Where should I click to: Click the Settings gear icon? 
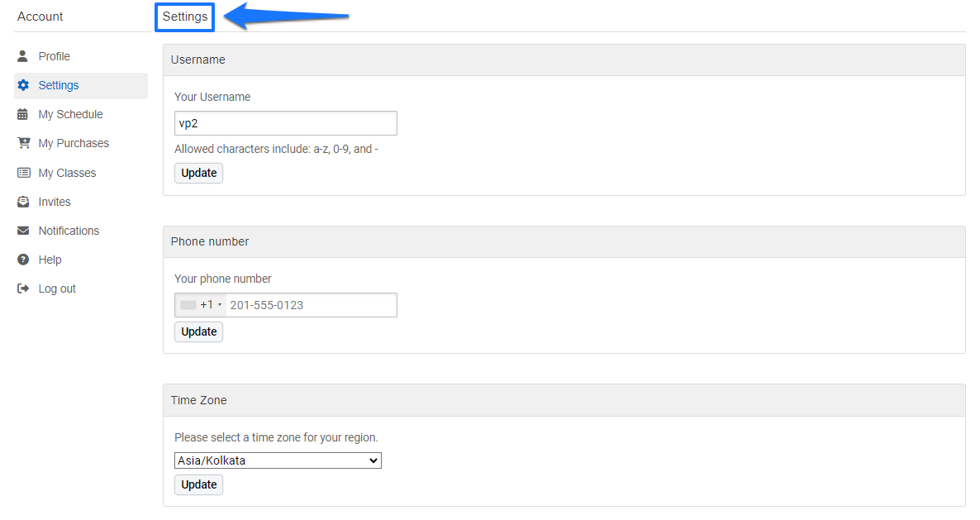click(x=23, y=85)
